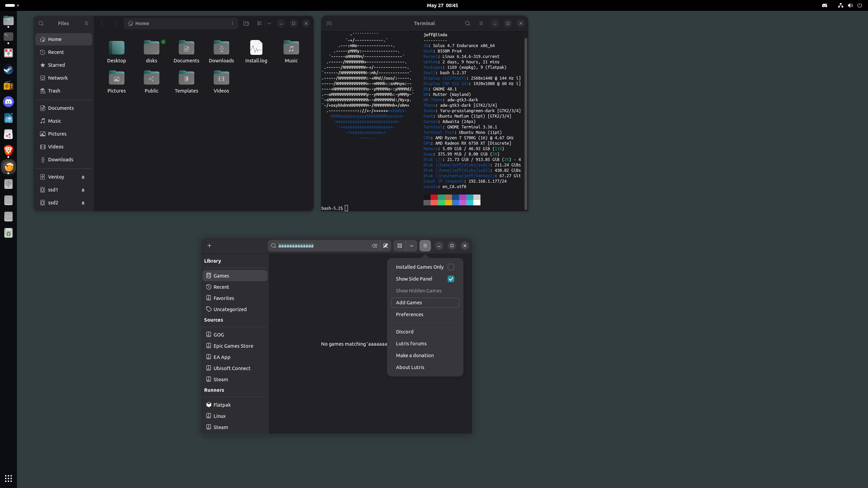Select Games in Lutris Library sidebar
Screen dimensions: 868x488
235,276
